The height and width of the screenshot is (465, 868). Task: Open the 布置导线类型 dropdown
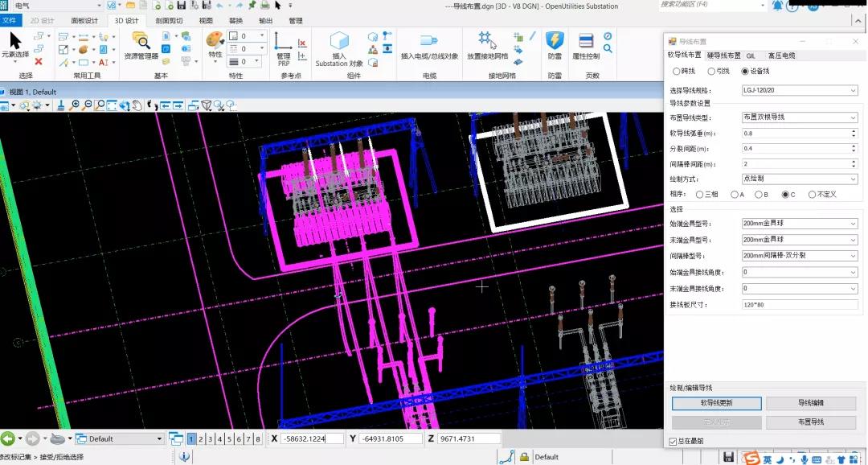(800, 117)
